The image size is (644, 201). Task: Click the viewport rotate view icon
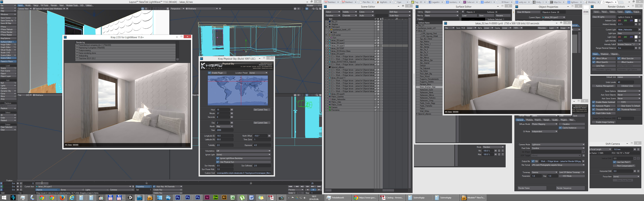(x=313, y=9)
